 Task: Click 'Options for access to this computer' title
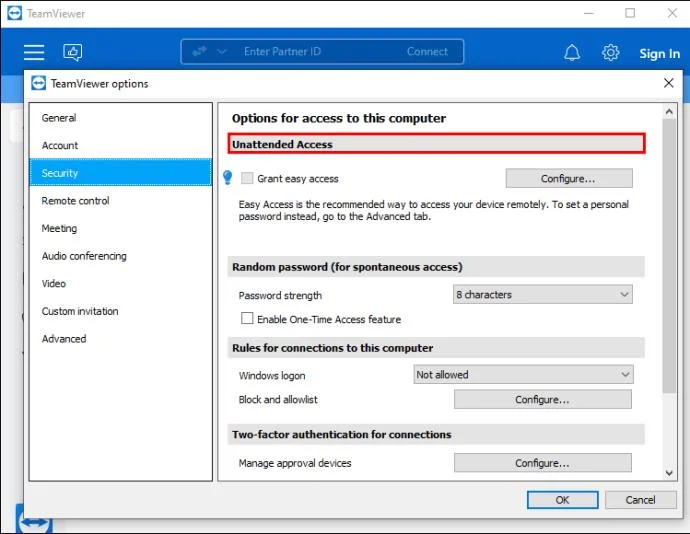[x=338, y=118]
